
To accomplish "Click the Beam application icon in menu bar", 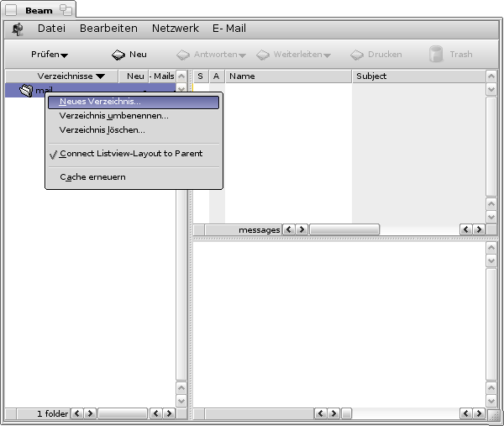I will [x=18, y=29].
